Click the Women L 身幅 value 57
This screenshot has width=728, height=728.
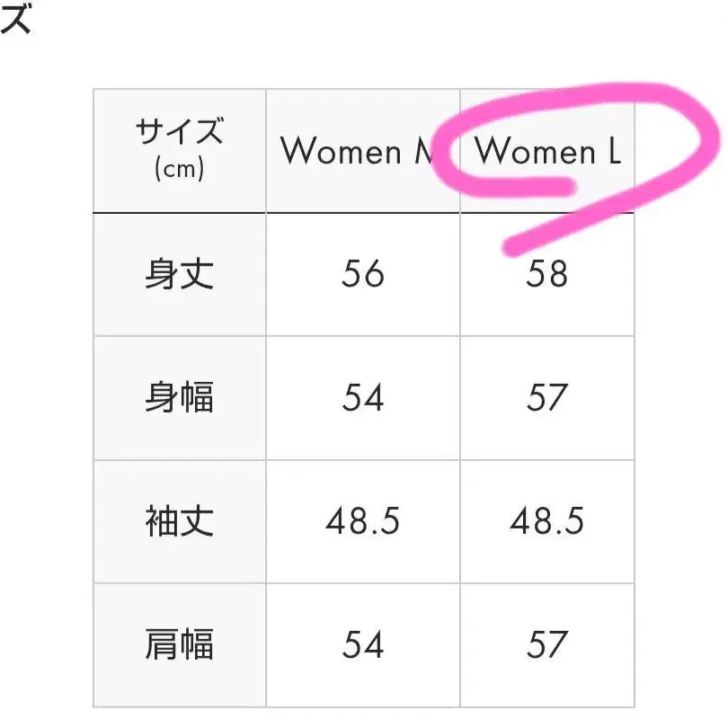(x=546, y=398)
